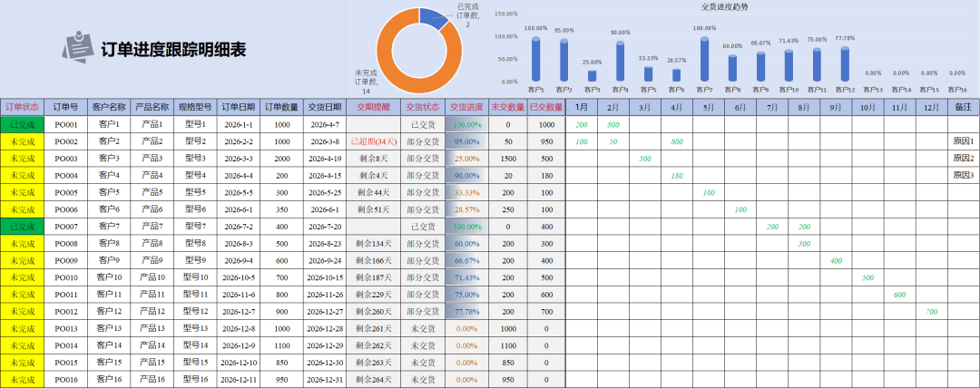The width and height of the screenshot is (980, 388).
Task: Select the 备注 column header
Action: tap(963, 107)
